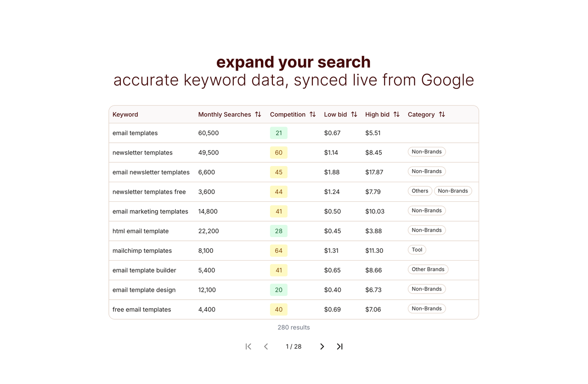Jump to the first results page
The height and width of the screenshot is (384, 588).
coord(248,346)
